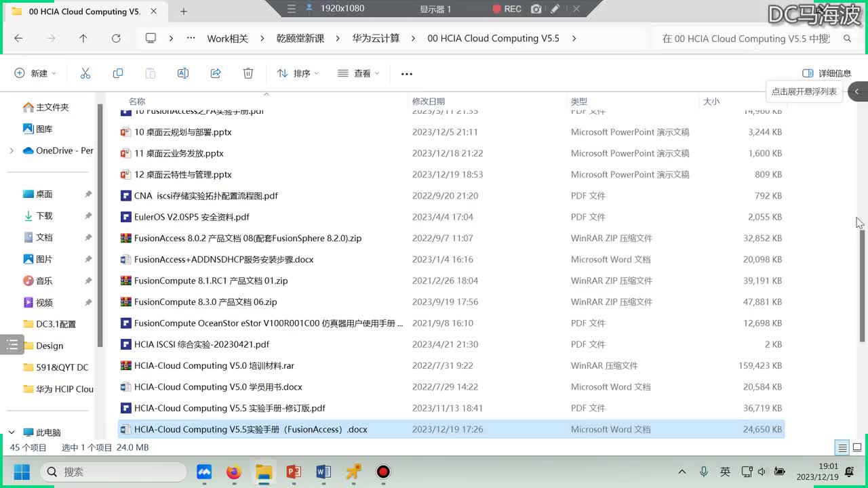Click the REC record button
Viewport: 868px width, 488px height.
507,9
